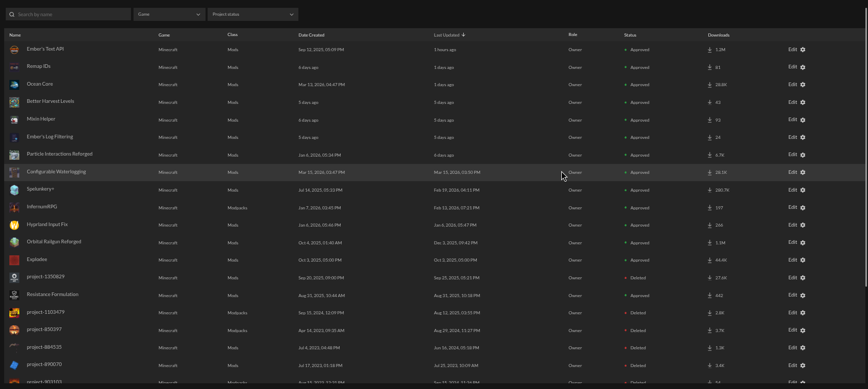Open settings gear for Mixin Helper
The width and height of the screenshot is (868, 389).
803,120
